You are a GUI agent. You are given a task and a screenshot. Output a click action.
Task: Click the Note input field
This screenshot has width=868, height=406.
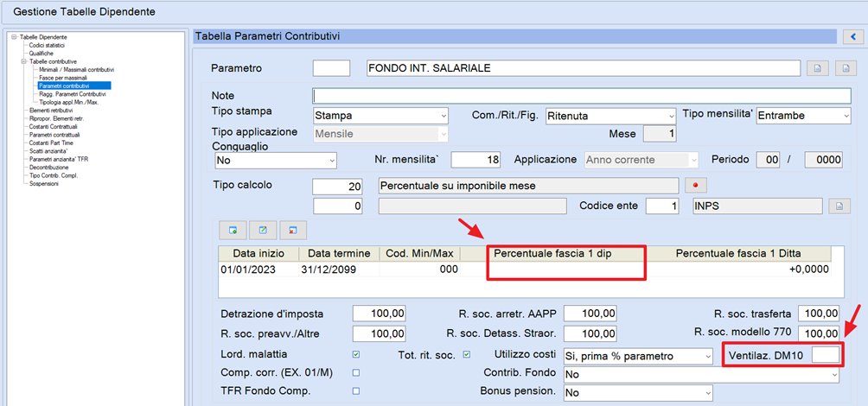click(581, 95)
